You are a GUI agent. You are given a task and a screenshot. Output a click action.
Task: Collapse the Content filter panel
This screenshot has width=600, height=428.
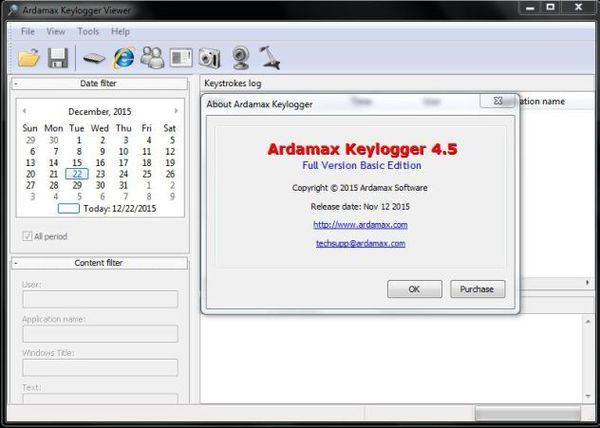16,263
